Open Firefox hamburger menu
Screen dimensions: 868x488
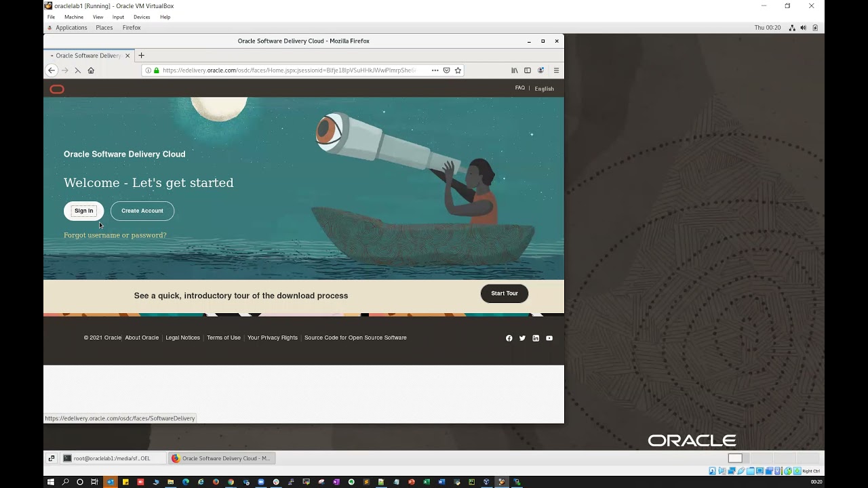click(556, 70)
